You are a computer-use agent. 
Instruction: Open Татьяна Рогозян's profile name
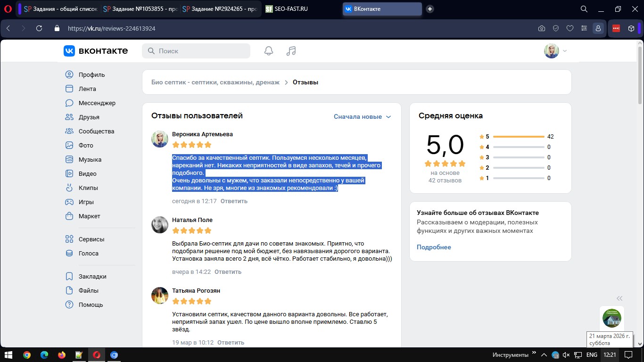pyautogui.click(x=196, y=291)
